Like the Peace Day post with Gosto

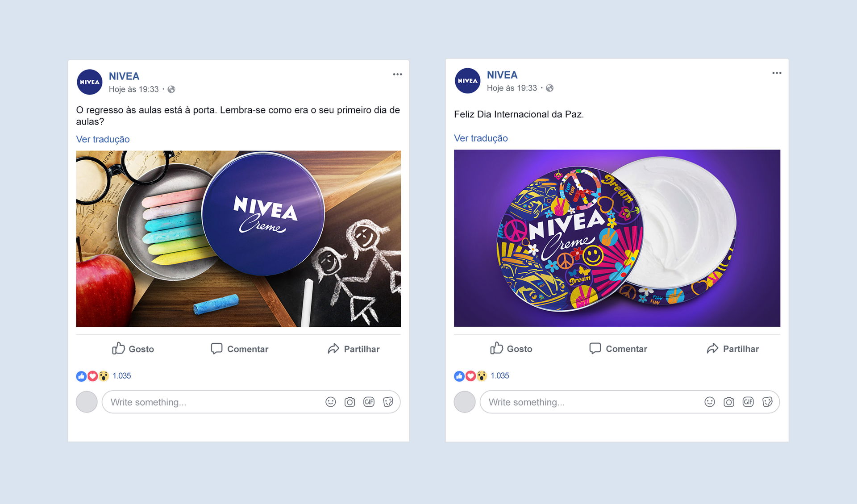(511, 349)
